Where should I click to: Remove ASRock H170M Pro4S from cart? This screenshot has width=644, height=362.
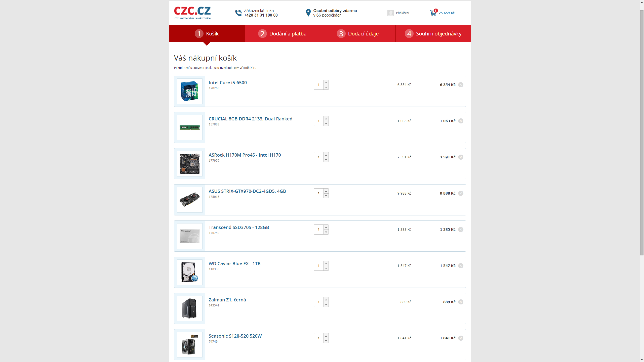click(461, 157)
